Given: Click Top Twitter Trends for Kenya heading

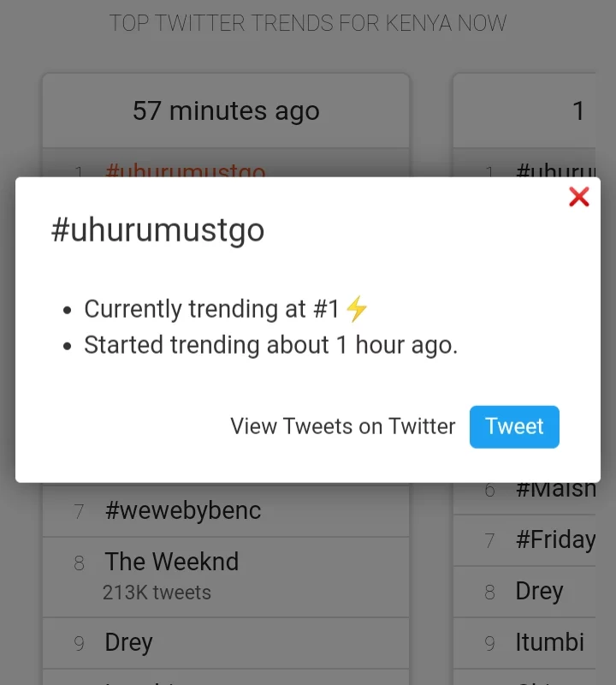Looking at the screenshot, I should [x=308, y=23].
